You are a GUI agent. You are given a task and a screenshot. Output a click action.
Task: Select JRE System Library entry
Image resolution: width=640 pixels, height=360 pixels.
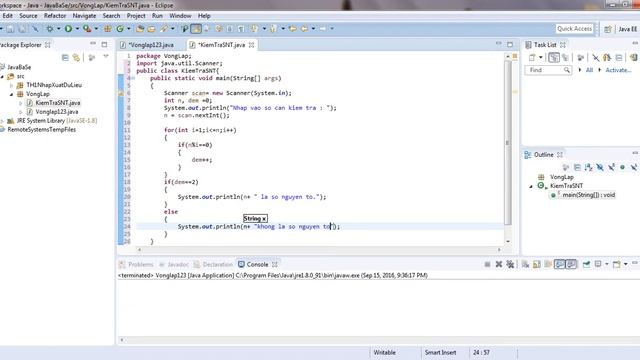coord(57,121)
